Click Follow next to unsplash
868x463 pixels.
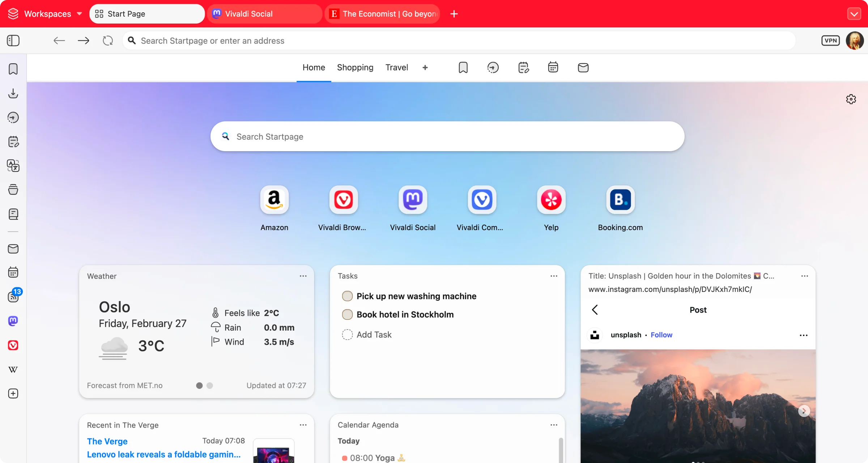[661, 335]
